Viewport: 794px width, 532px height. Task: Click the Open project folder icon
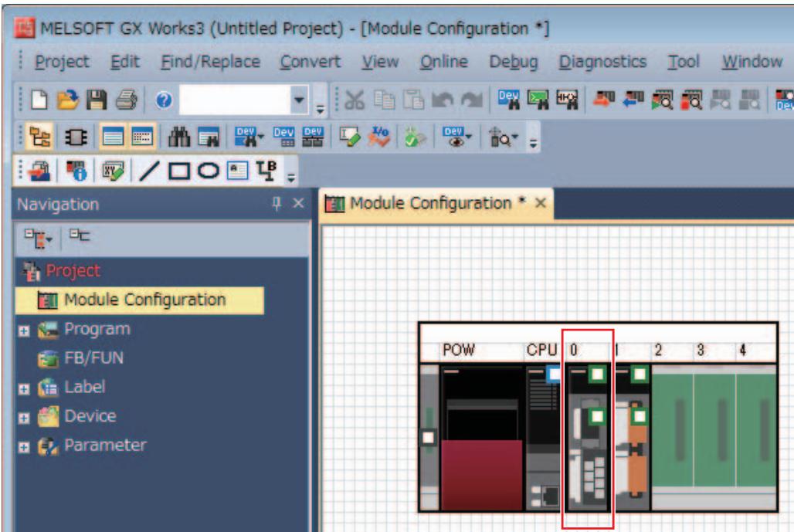coord(67,99)
